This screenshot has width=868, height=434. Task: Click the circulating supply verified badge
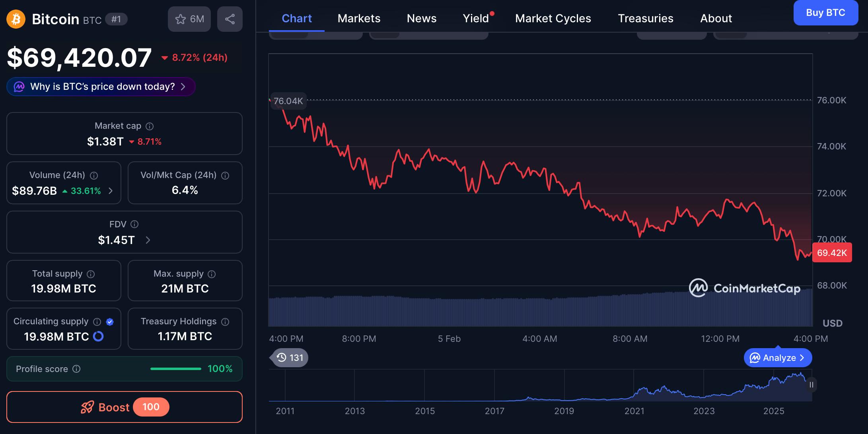pos(110,322)
